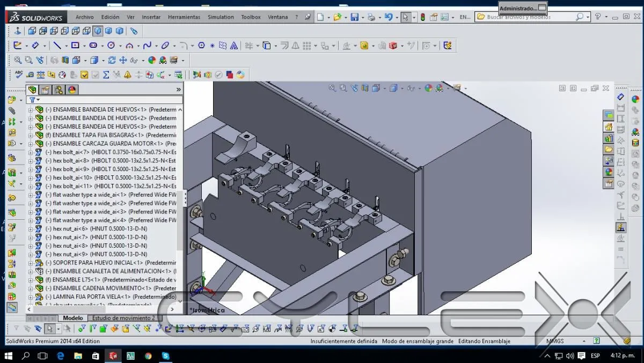
Task: Switch to the PropertyManager panel tab
Action: 46,90
